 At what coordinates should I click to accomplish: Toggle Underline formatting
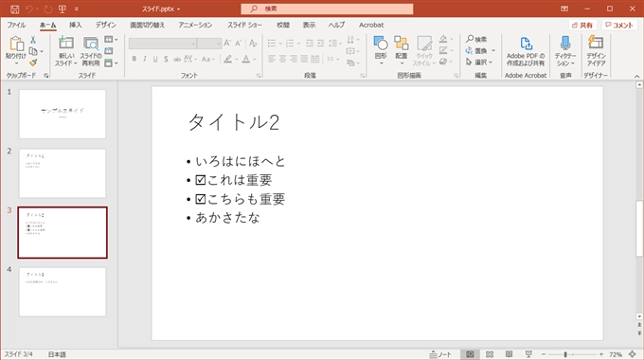155,59
